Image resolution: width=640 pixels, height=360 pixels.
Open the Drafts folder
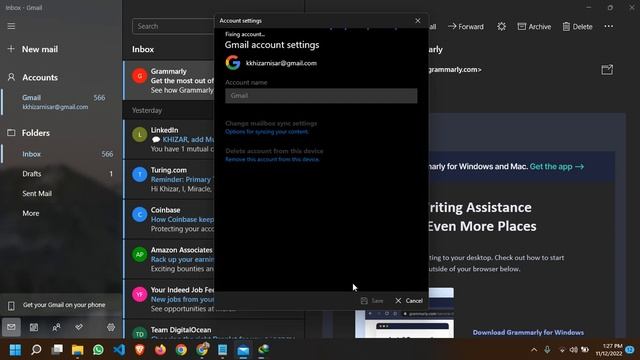click(61, 173)
